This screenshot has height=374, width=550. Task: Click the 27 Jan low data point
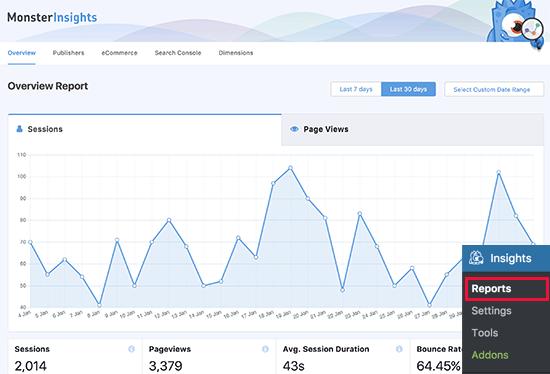(x=429, y=305)
